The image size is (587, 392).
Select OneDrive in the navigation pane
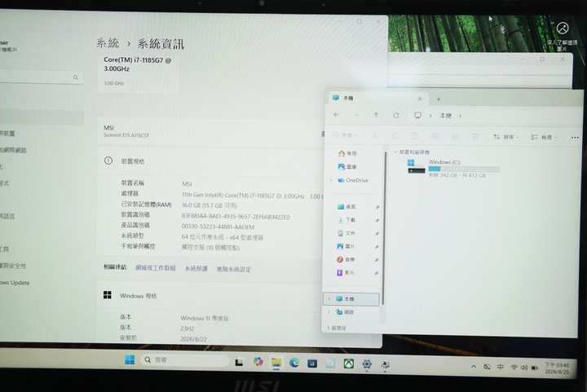[x=353, y=180]
